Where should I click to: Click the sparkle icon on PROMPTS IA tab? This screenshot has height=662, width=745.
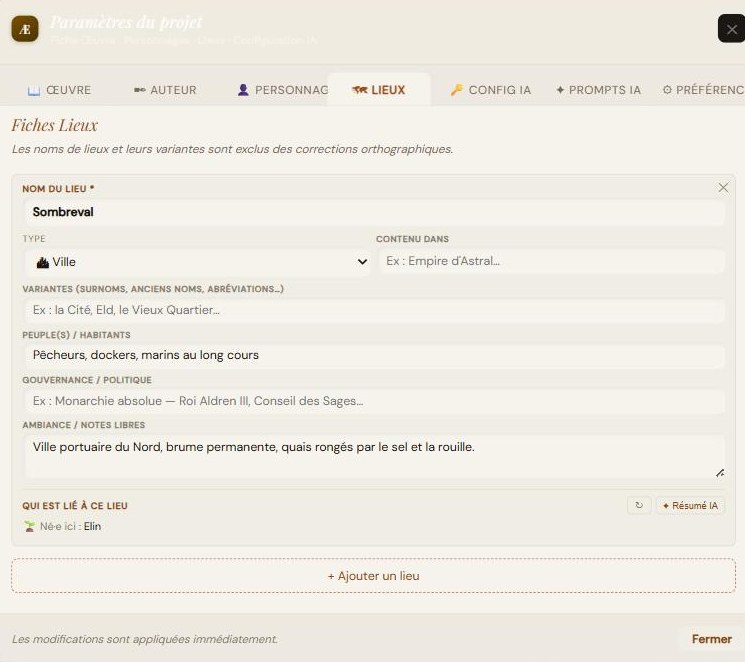(x=560, y=90)
